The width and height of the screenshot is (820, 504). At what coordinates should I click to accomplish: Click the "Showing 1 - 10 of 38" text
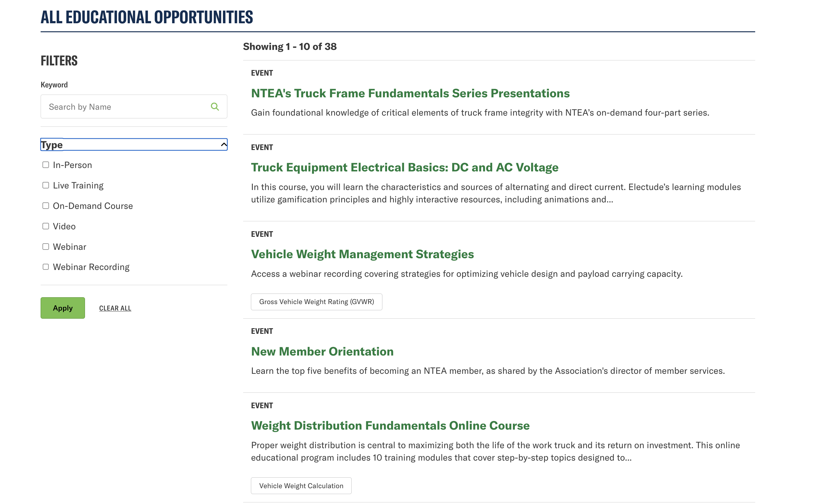290,46
